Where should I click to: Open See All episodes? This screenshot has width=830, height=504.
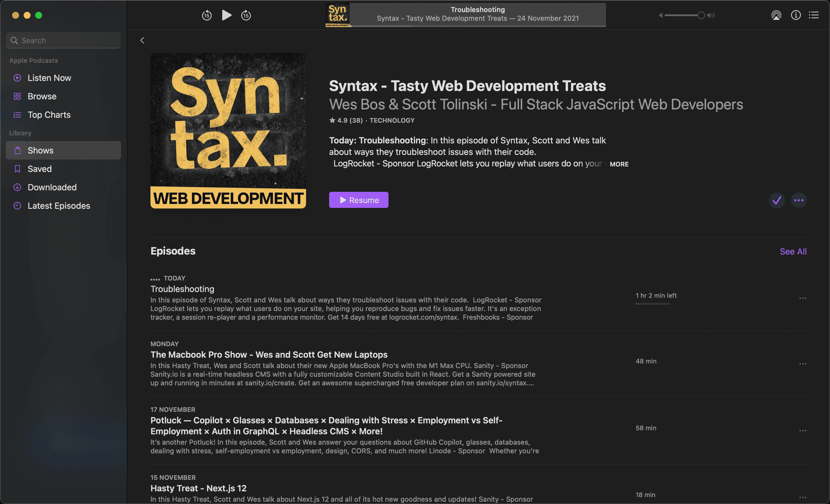click(793, 251)
